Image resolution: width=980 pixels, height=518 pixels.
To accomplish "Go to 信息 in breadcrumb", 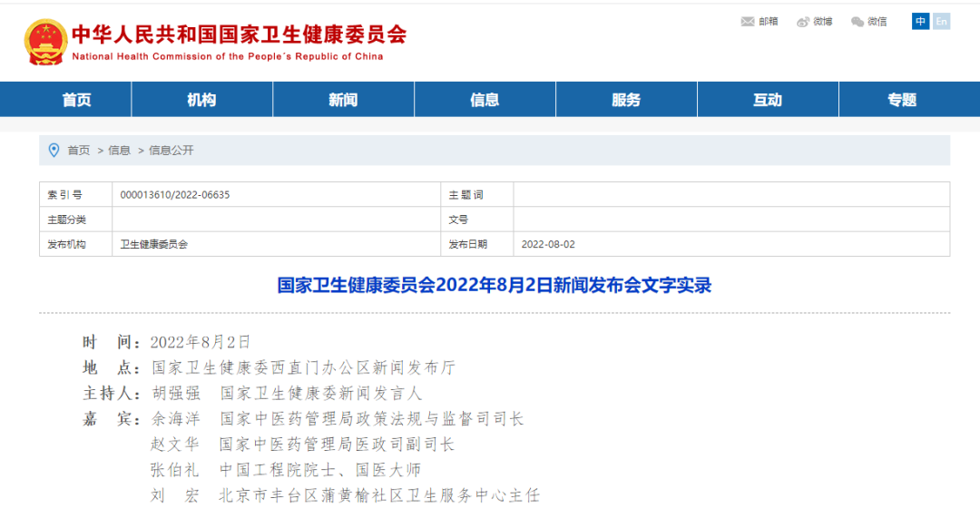I will point(120,150).
